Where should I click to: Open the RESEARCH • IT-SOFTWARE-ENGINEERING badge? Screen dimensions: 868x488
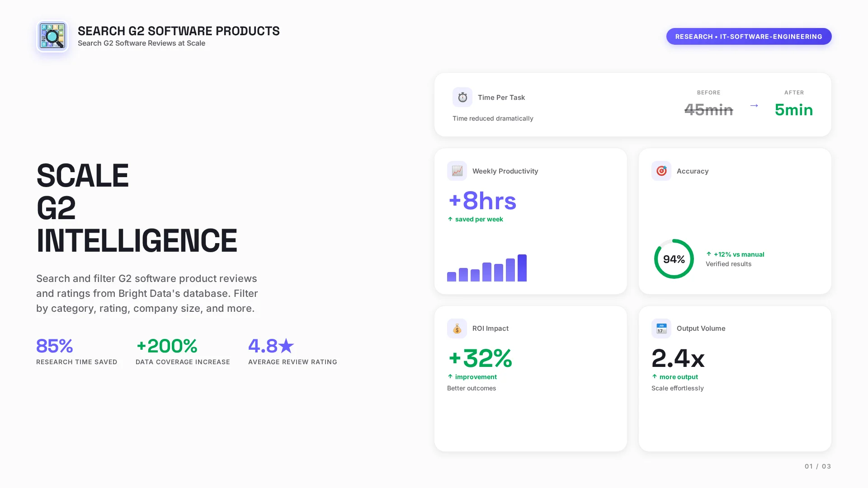pyautogui.click(x=749, y=37)
